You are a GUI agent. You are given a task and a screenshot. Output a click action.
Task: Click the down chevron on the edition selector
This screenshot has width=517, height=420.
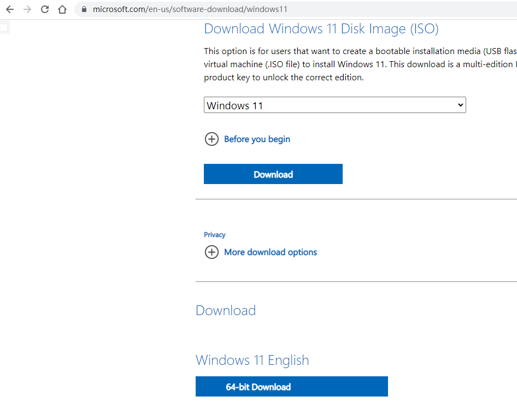(x=460, y=105)
